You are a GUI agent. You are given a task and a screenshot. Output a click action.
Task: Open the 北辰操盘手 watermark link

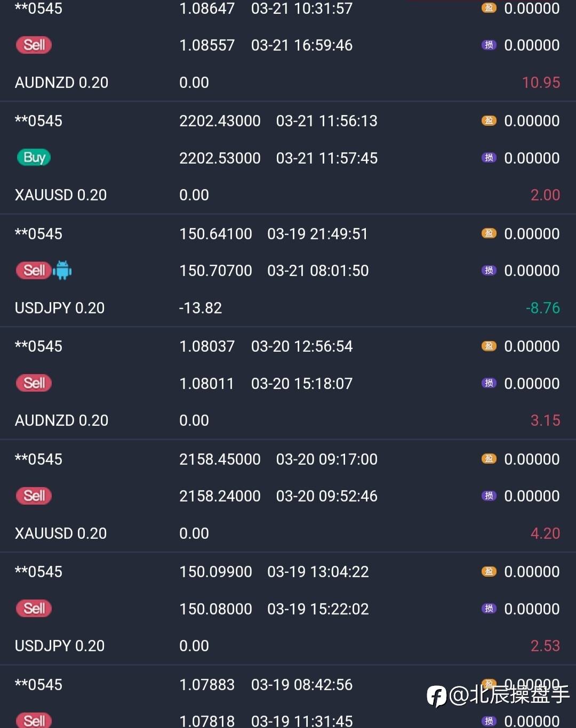coord(510,695)
